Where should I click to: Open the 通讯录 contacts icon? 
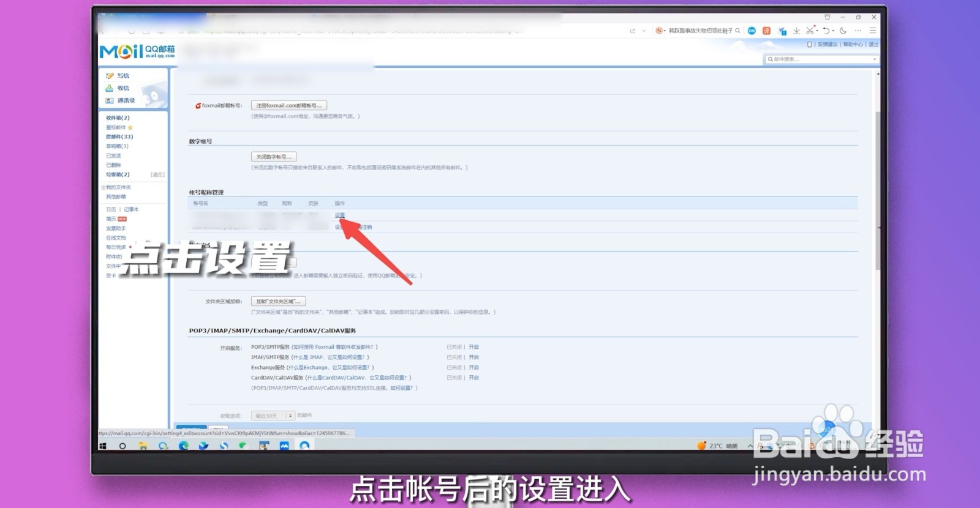[110, 100]
